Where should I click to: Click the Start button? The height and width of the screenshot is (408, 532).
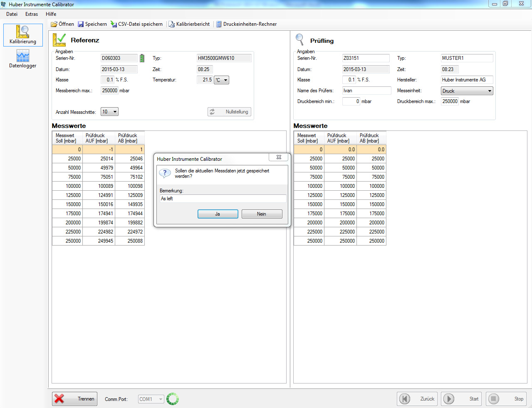[461, 399]
